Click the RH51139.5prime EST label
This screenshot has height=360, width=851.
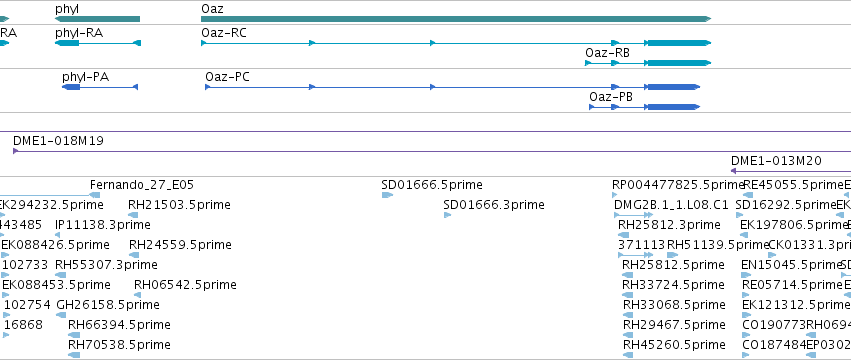(x=718, y=245)
